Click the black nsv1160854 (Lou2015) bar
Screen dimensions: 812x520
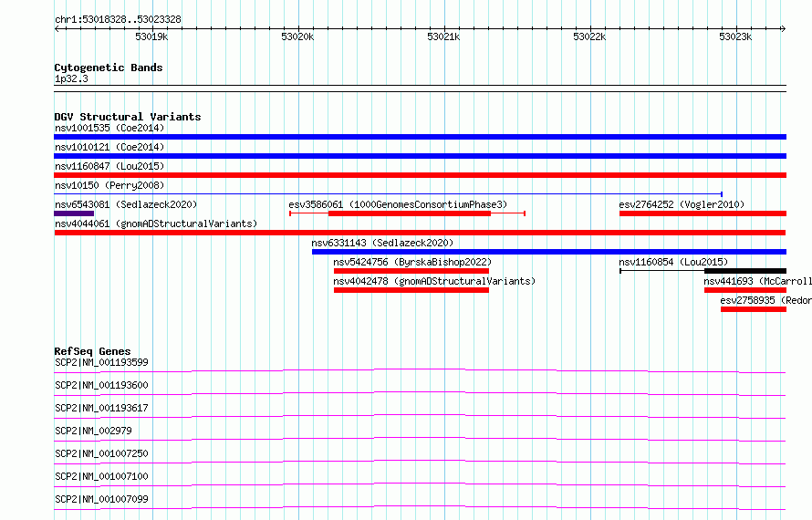(x=745, y=271)
